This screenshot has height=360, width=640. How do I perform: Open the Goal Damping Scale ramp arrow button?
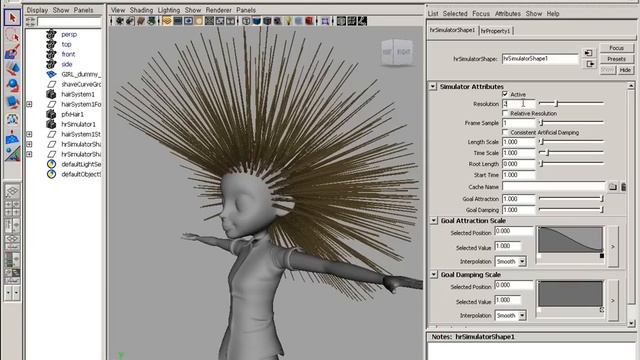click(613, 300)
